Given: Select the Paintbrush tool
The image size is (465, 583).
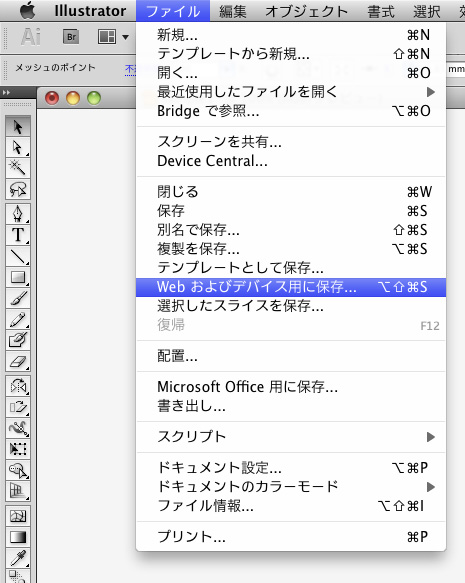Looking at the screenshot, I should tap(18, 298).
